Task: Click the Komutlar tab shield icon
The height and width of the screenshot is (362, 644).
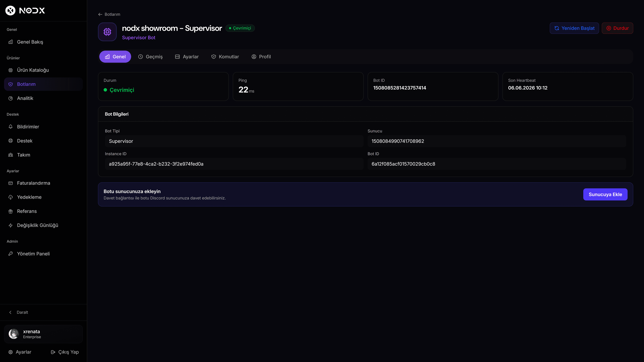Action: click(x=213, y=57)
